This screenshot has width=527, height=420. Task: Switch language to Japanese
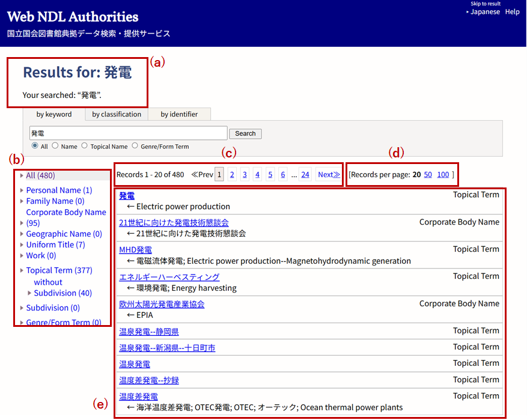pyautogui.click(x=485, y=12)
